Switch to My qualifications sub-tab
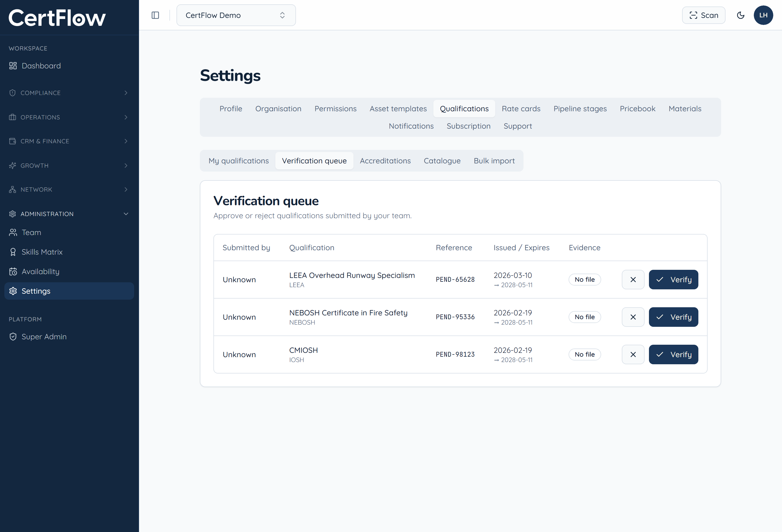This screenshot has width=782, height=532. [x=239, y=161]
